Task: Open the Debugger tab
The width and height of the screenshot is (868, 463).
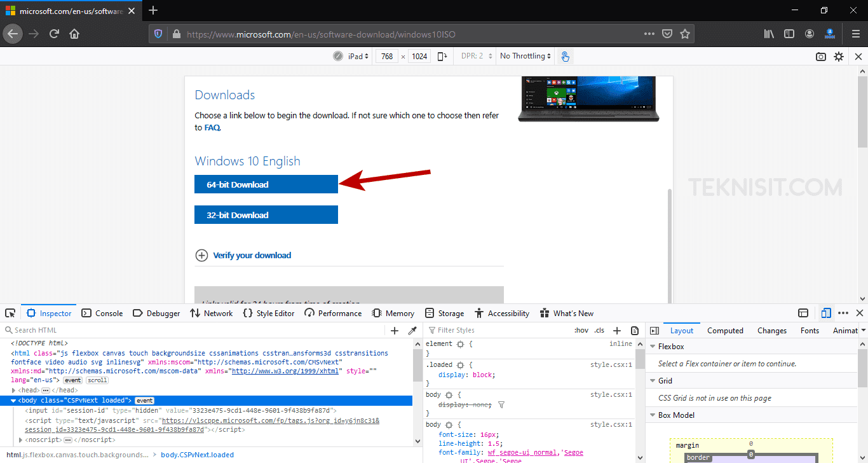Action: tap(156, 313)
